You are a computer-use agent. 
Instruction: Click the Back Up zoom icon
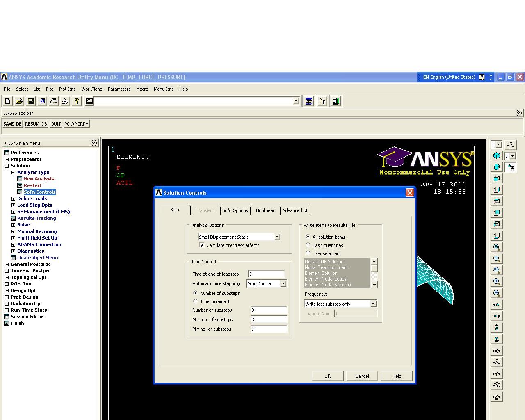[497, 270]
